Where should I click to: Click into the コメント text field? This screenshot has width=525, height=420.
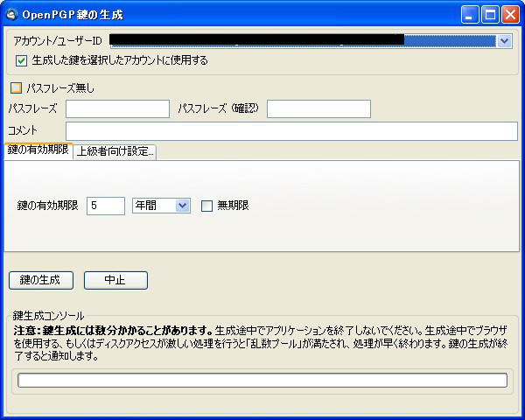(291, 131)
